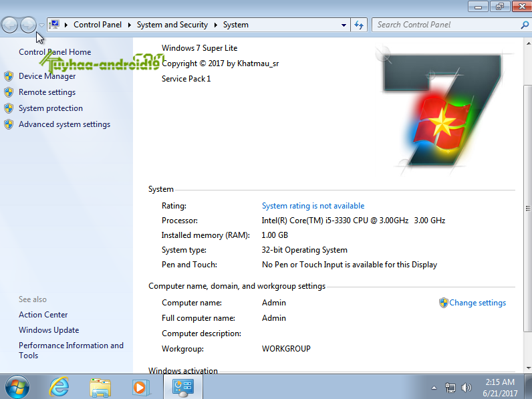
Task: Click shield icon next to Change settings
Action: pos(444,303)
